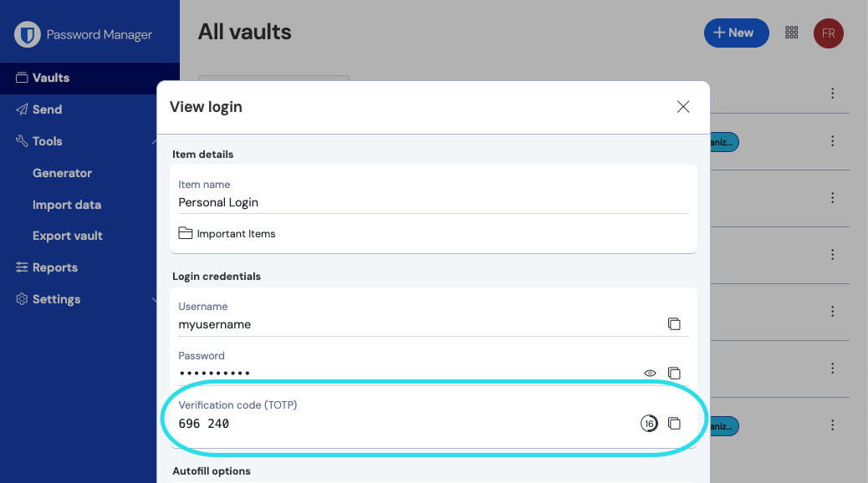
Task: Click the Important Items folder label
Action: tap(236, 234)
